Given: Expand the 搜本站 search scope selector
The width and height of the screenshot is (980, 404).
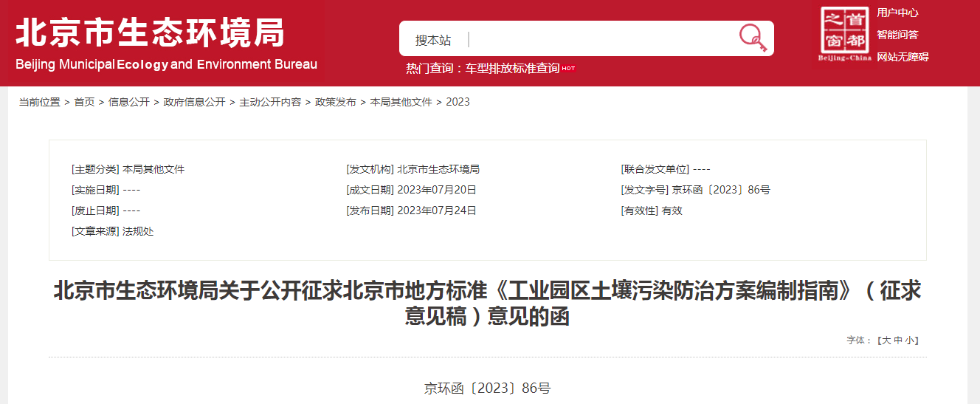Looking at the screenshot, I should [433, 40].
